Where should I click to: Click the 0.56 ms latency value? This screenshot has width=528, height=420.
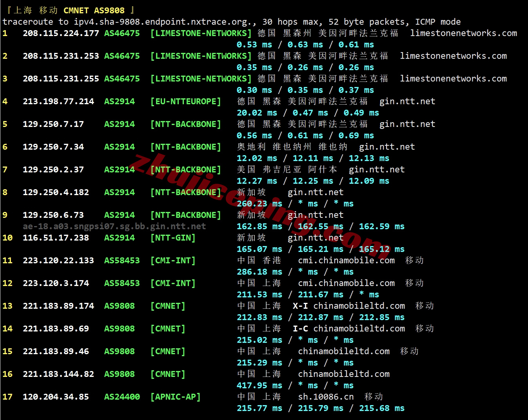click(254, 136)
